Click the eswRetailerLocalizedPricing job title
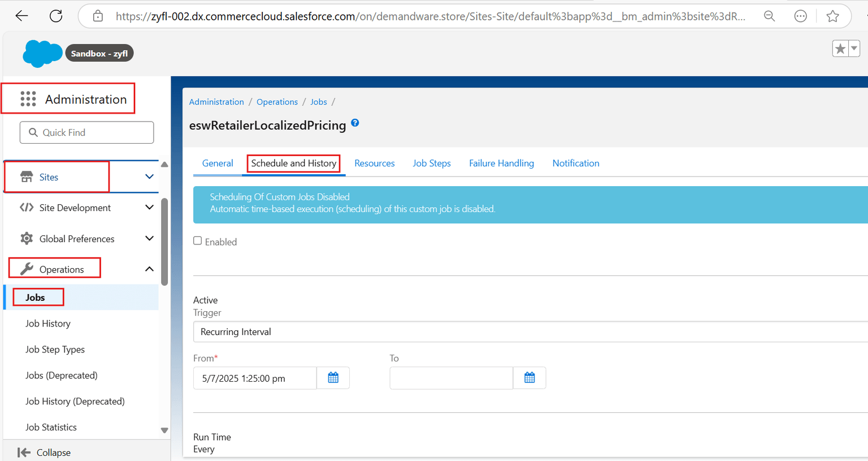Screen dimensions: 868x461 pos(267,126)
